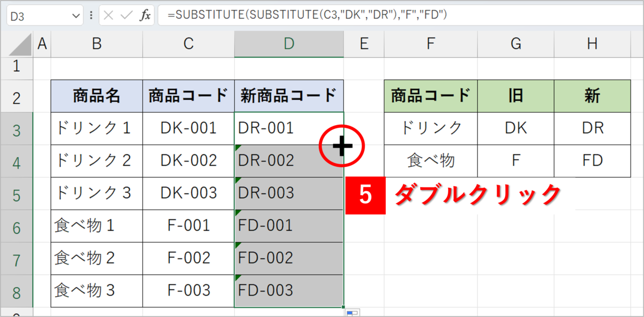Click the green 商品コード header in column F

pos(431,96)
